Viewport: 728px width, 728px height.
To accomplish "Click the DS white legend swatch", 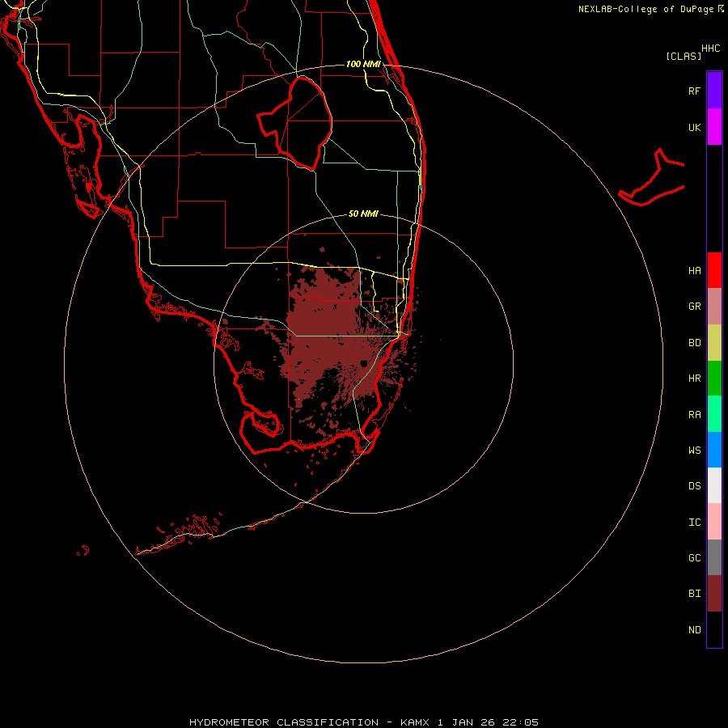I will pyautogui.click(x=714, y=485).
